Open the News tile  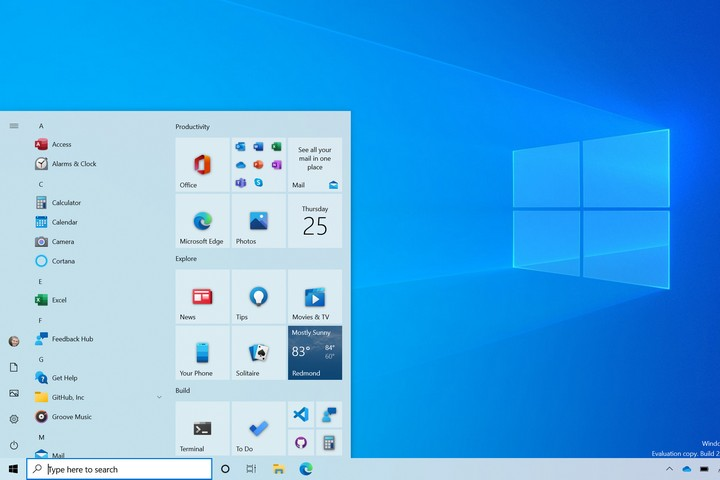pos(202,297)
